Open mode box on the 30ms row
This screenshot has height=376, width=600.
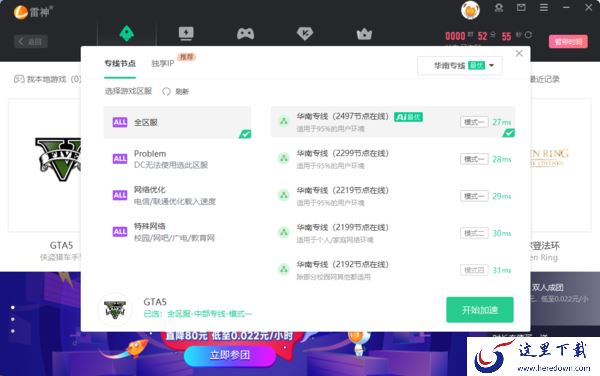tap(474, 233)
